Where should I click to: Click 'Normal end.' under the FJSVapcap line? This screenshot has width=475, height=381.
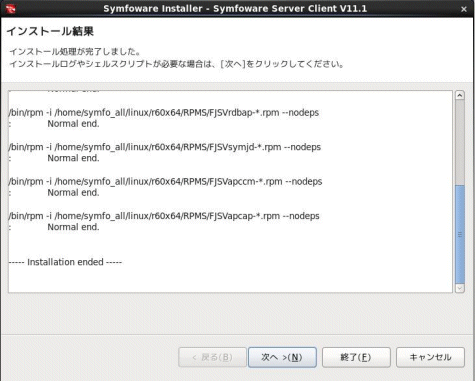pos(73,227)
